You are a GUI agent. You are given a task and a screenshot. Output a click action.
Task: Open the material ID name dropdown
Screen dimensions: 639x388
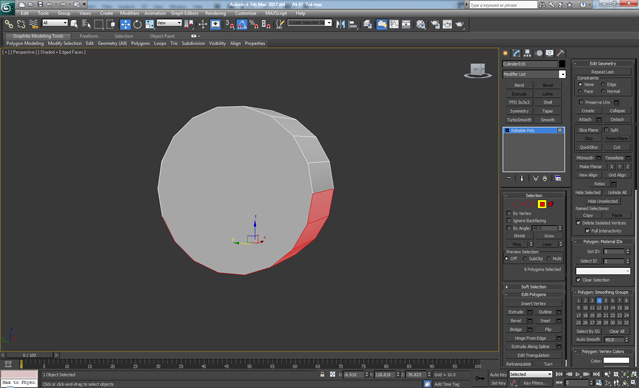603,271
